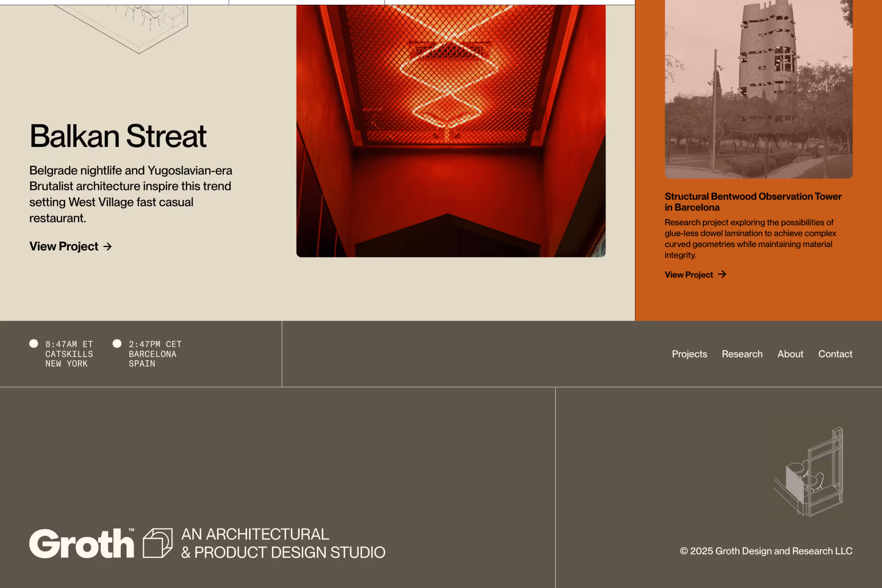This screenshot has height=588, width=882.
Task: Open the About navigation item
Action: pos(790,354)
